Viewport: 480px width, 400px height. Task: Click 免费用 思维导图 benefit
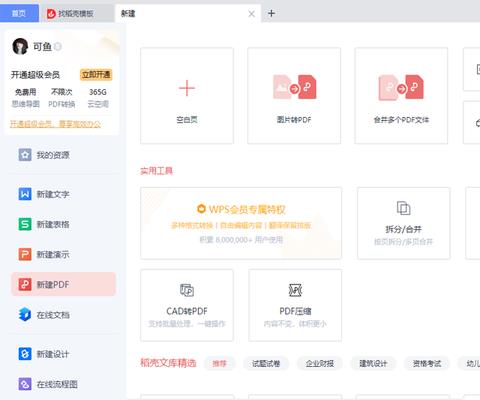point(26,98)
